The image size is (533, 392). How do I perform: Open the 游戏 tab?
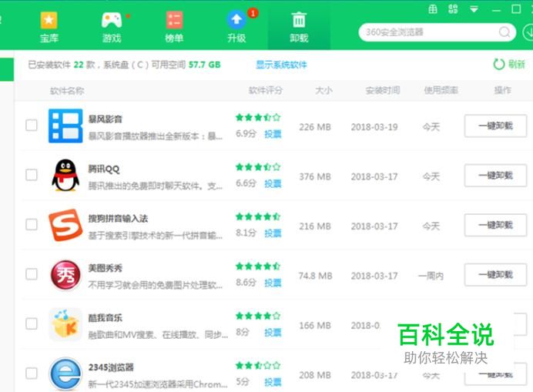[112, 27]
